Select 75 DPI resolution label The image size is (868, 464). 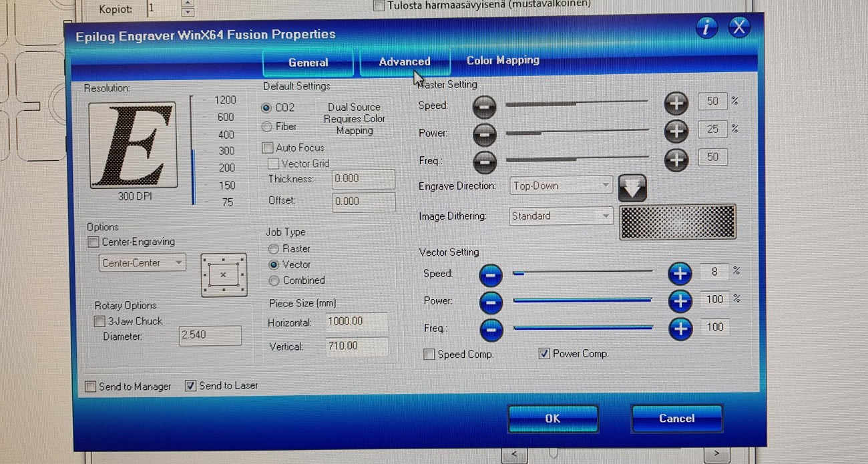228,202
